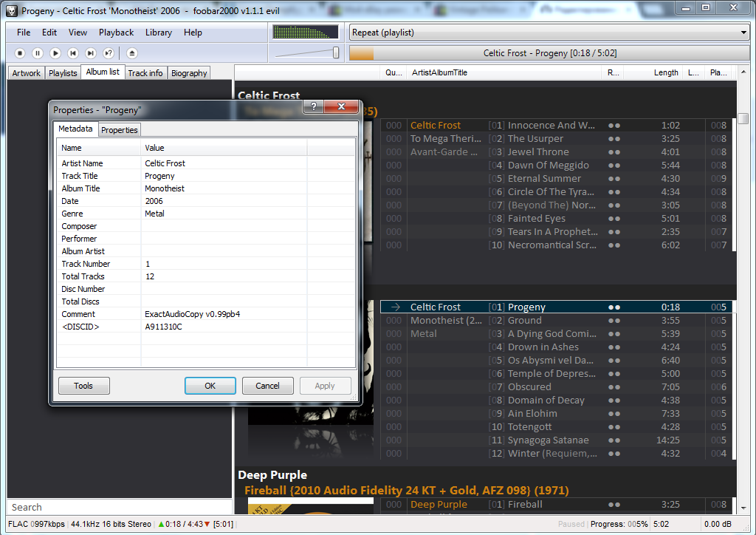Image resolution: width=756 pixels, height=535 pixels.
Task: Cancel the Properties dialog
Action: point(267,386)
